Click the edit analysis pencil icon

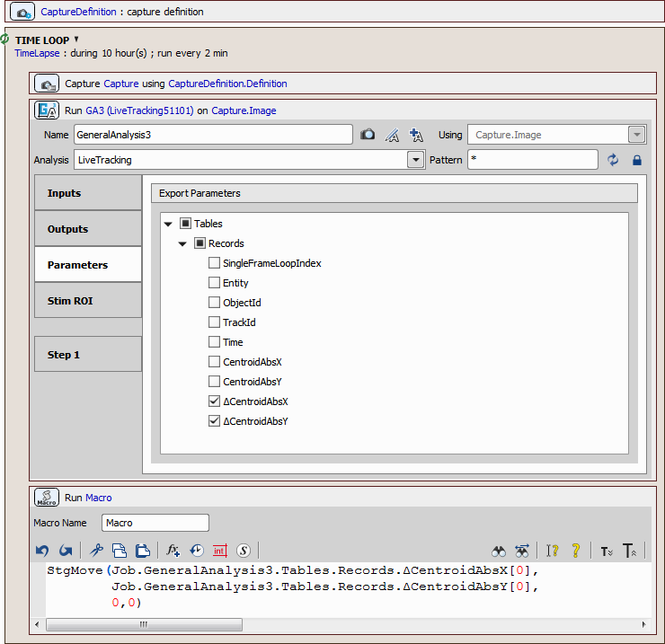coord(392,136)
